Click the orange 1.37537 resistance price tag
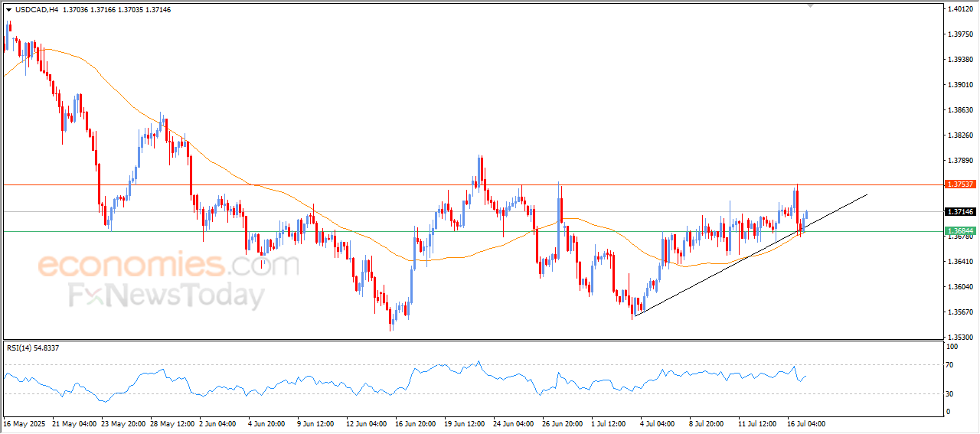Screen dimensions: 980x434 (x=959, y=184)
